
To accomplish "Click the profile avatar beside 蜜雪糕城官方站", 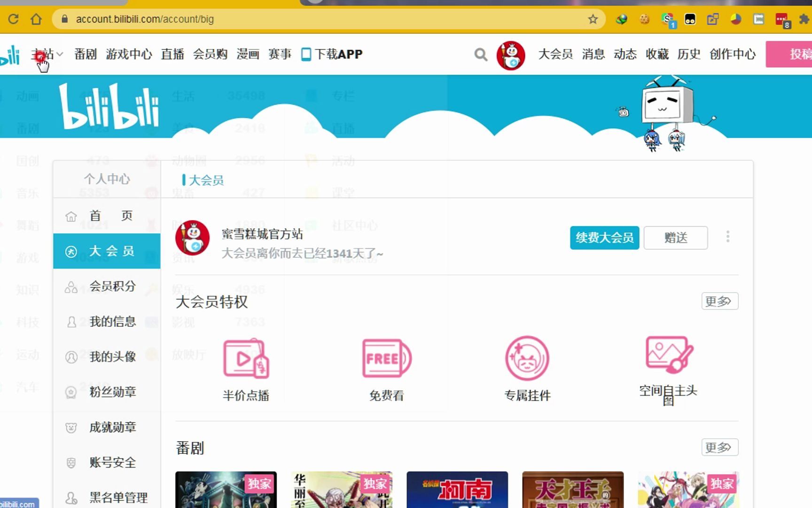I will 193,238.
